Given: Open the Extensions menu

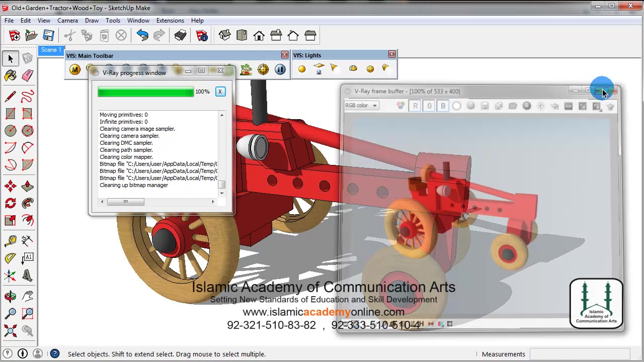Looking at the screenshot, I should (x=170, y=21).
